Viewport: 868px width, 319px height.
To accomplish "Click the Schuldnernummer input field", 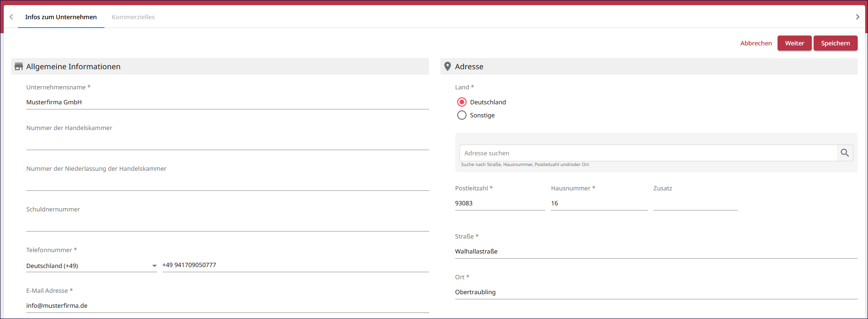I will 228,224.
